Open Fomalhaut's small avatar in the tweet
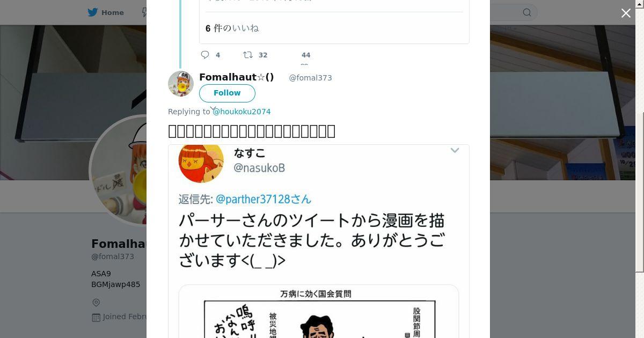The height and width of the screenshot is (338, 644). (x=181, y=84)
